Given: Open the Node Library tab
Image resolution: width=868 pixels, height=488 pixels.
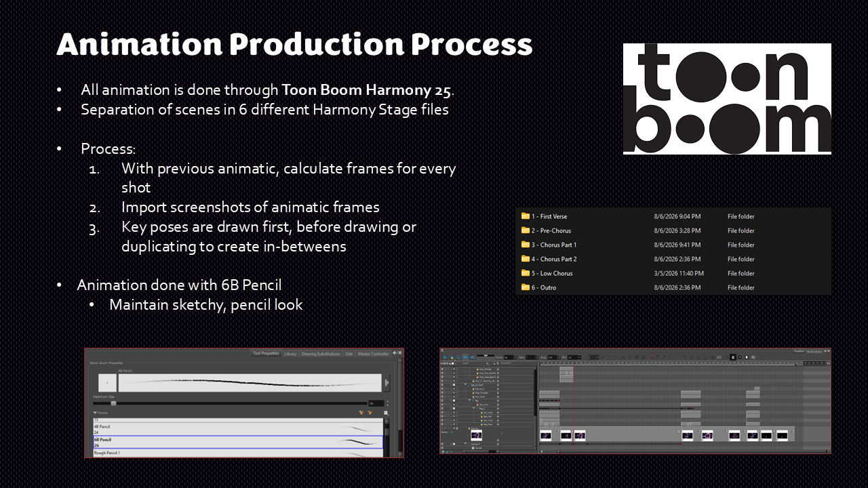Looking at the screenshot, I should coord(814,351).
